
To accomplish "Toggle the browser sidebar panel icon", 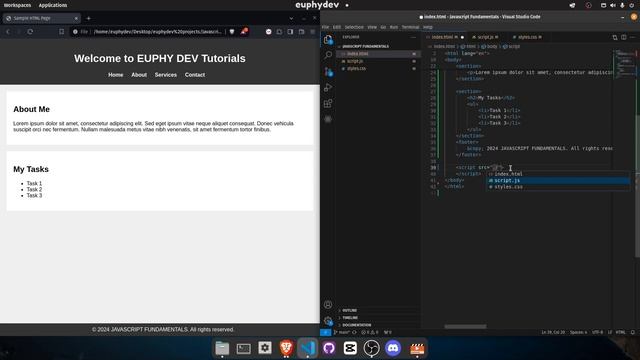I will 290,31.
